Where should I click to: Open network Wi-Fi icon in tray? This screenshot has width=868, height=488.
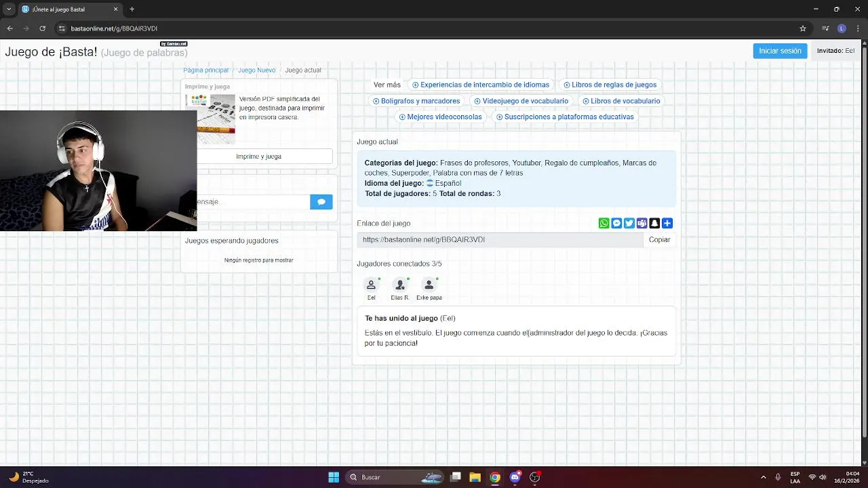[x=812, y=477]
